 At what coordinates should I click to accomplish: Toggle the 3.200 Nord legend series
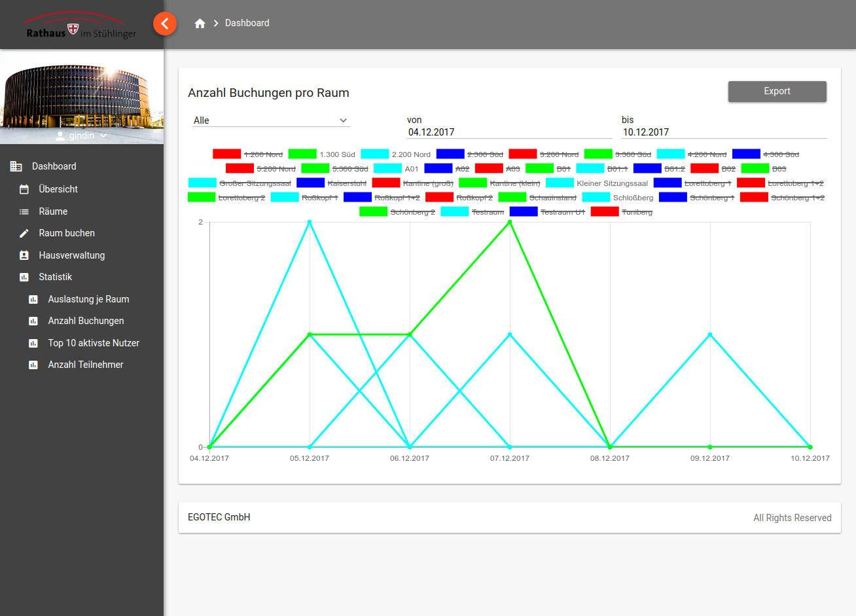(x=544, y=154)
